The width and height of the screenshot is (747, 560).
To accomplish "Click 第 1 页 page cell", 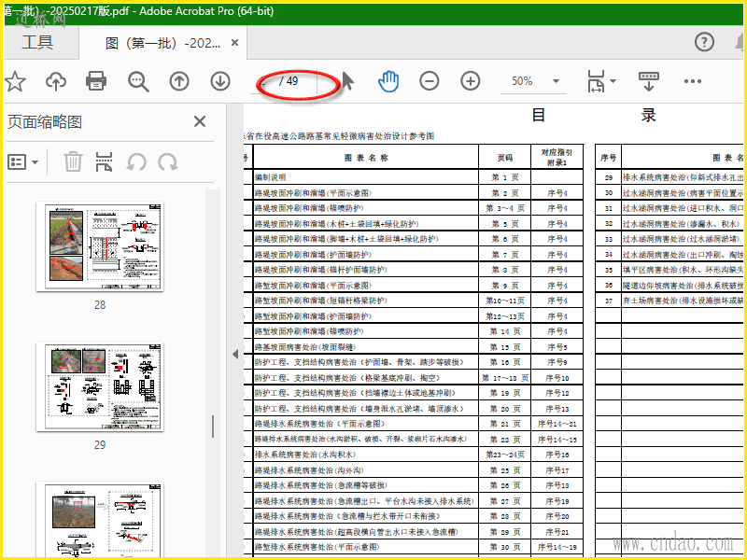I will click(505, 177).
